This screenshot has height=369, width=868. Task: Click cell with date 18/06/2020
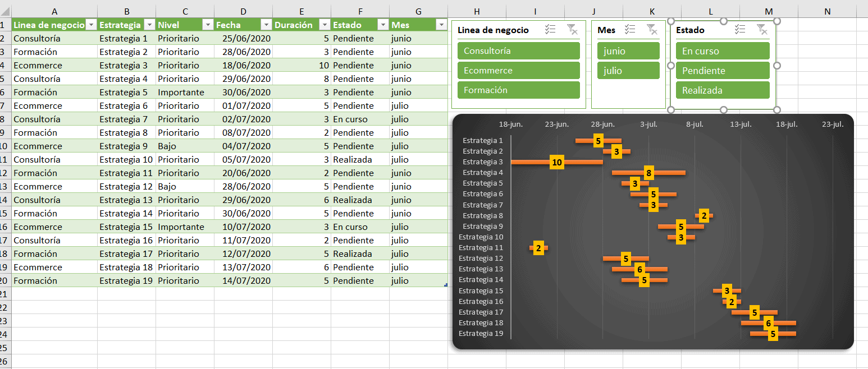pos(243,65)
